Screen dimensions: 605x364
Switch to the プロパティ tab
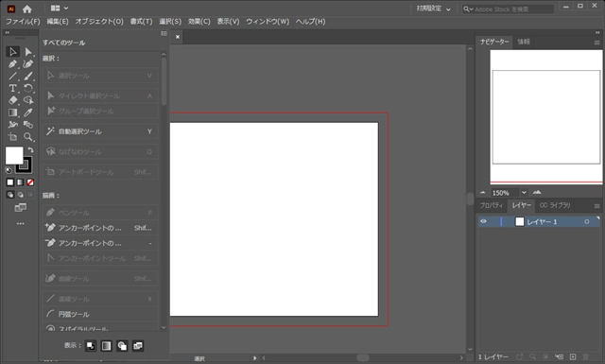(x=492, y=205)
